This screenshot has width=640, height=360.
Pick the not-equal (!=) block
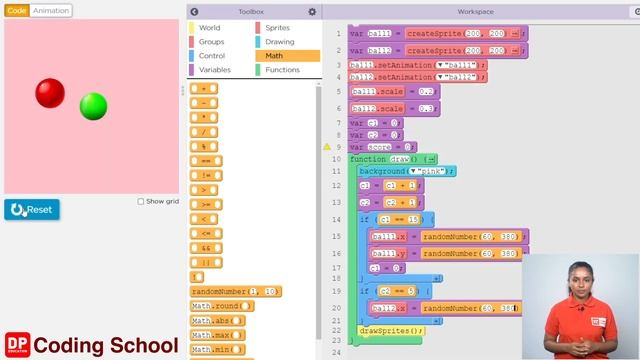(x=206, y=176)
